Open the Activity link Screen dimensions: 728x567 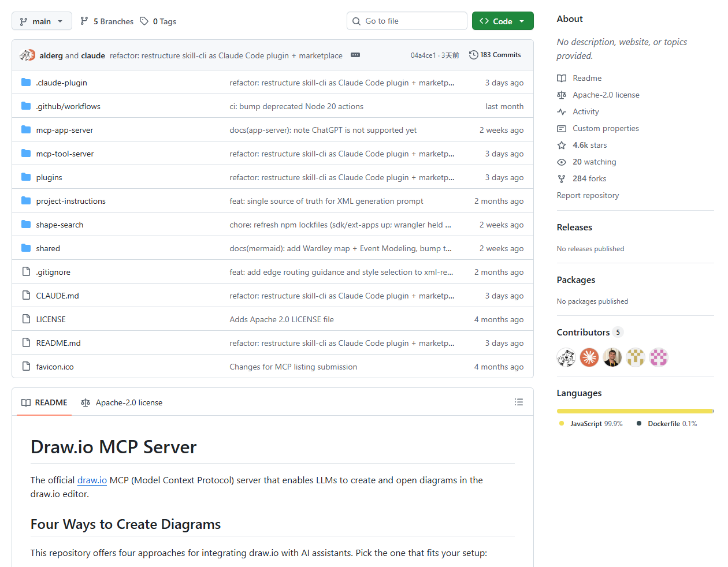(585, 111)
